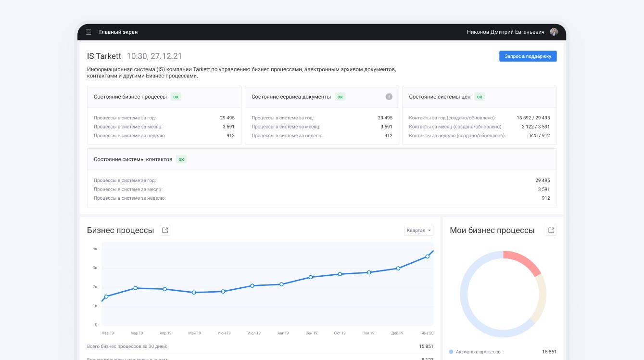The image size is (644, 360).
Task: Select the Сен 19 chart data point
Action: pyautogui.click(x=311, y=277)
